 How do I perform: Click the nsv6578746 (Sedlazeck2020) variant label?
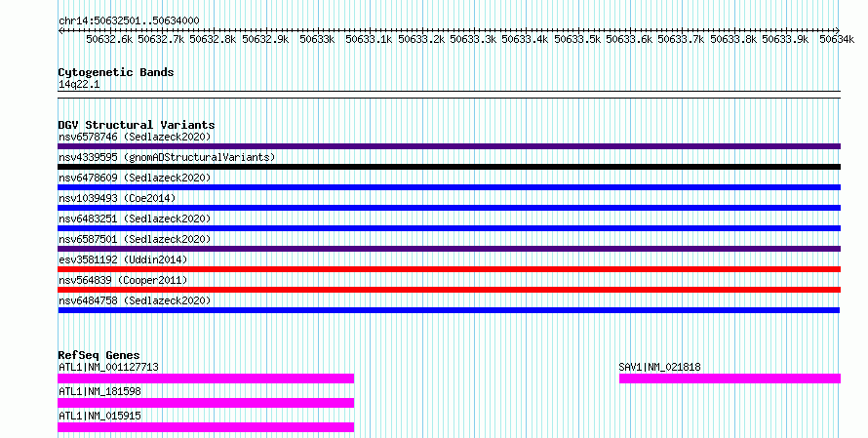click(135, 137)
